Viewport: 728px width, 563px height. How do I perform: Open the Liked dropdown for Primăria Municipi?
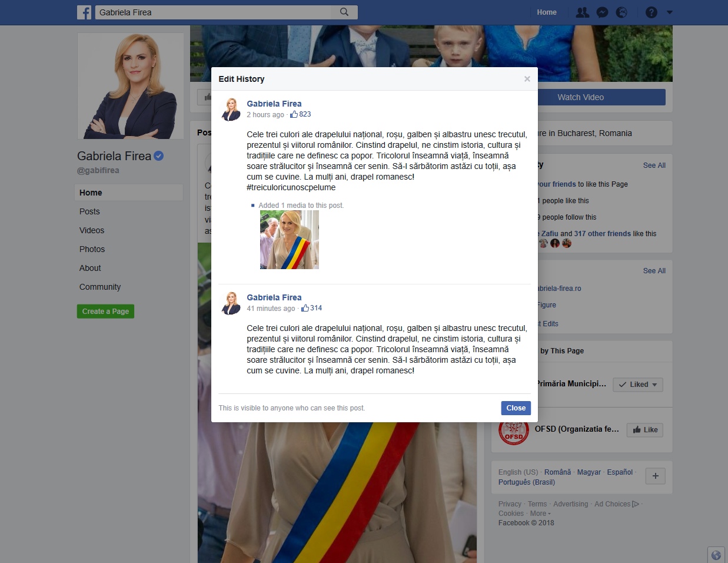coord(638,385)
